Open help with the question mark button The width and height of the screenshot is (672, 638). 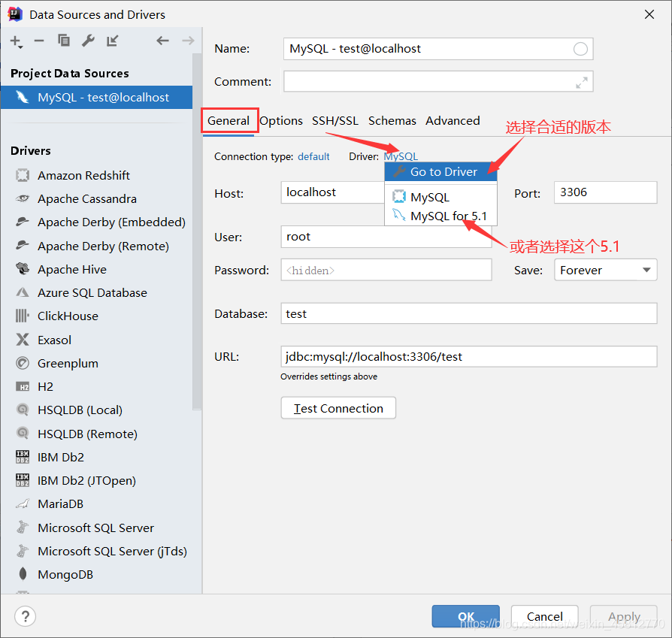click(26, 616)
